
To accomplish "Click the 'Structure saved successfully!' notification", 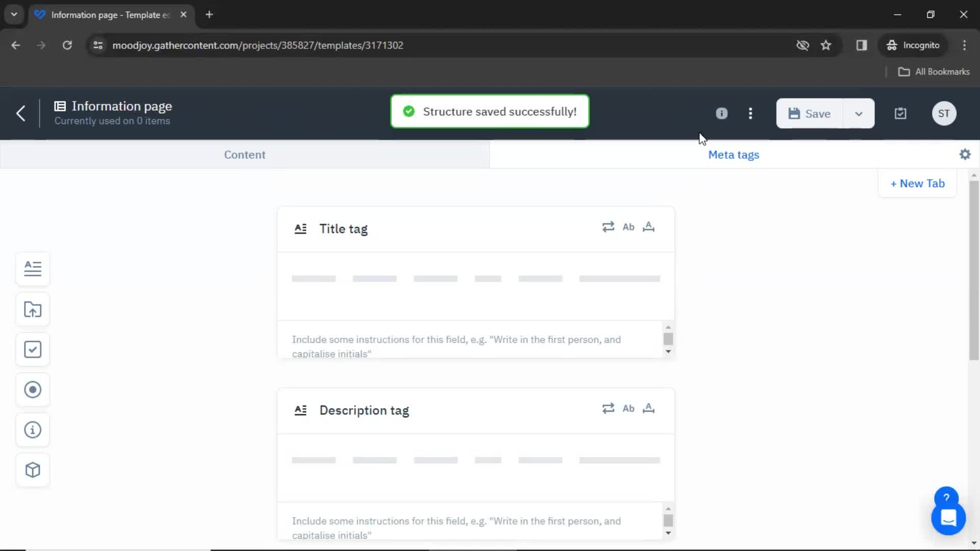I will point(489,112).
